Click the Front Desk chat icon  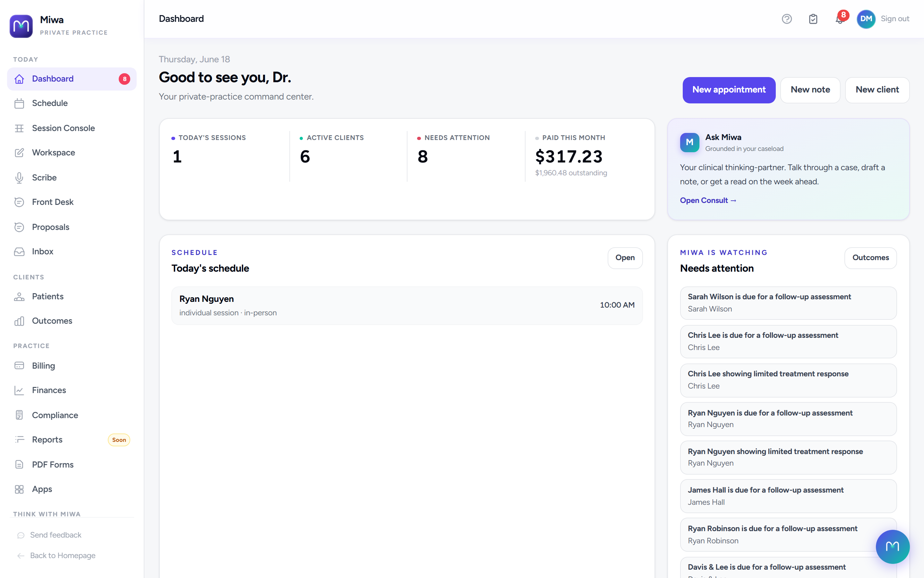coord(19,202)
